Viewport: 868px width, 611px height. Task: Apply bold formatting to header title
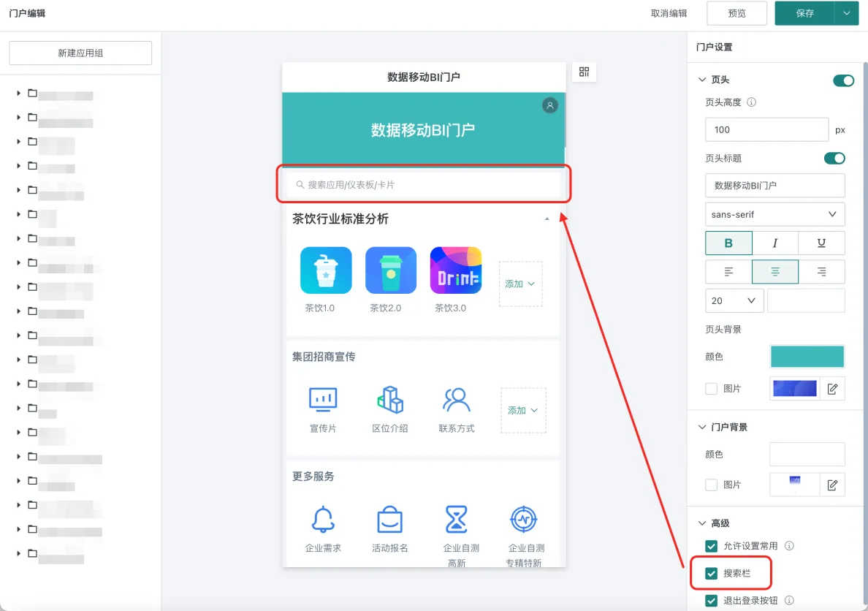tap(728, 243)
